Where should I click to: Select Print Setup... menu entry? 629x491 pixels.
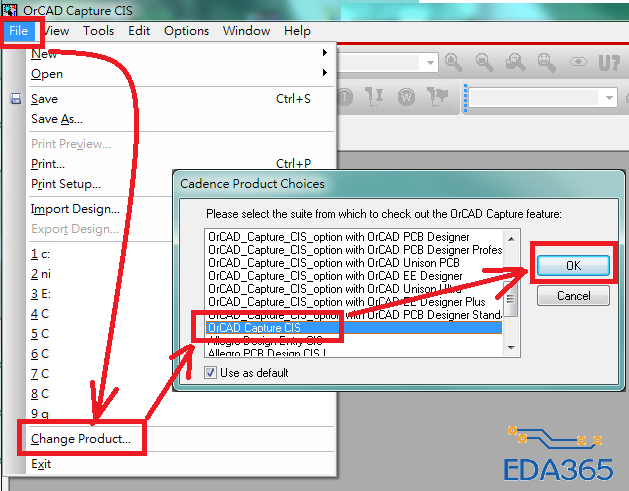(66, 184)
